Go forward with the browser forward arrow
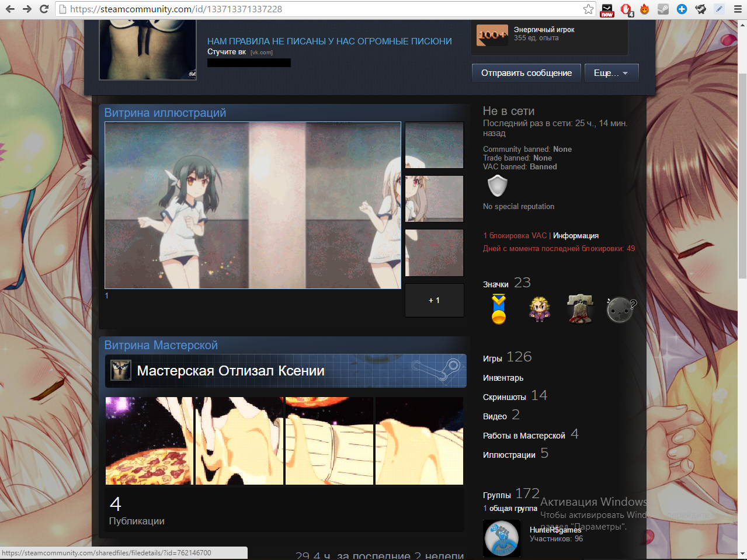Screen dimensions: 747x560 click(x=27, y=9)
